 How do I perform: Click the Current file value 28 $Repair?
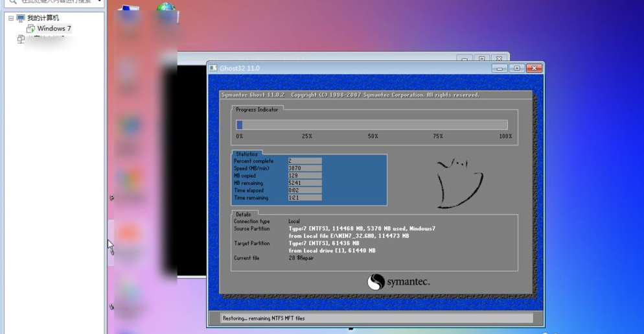click(x=301, y=258)
